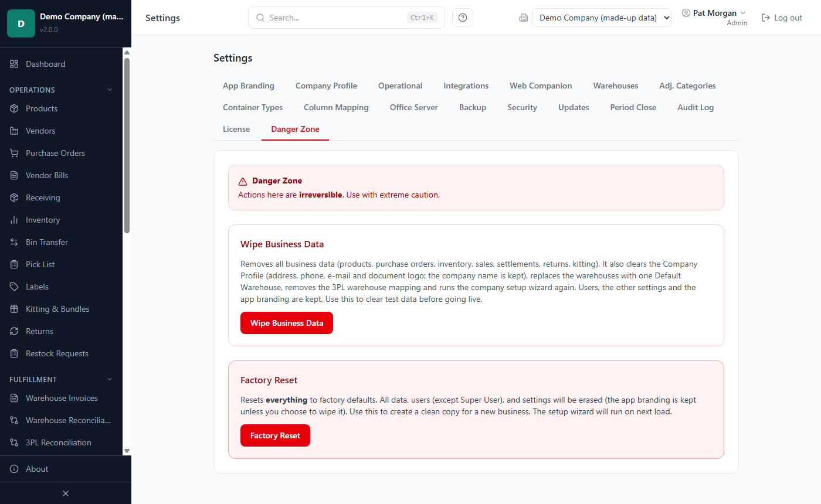
Task: Click the Warehouse Invoices icon
Action: pyautogui.click(x=14, y=398)
